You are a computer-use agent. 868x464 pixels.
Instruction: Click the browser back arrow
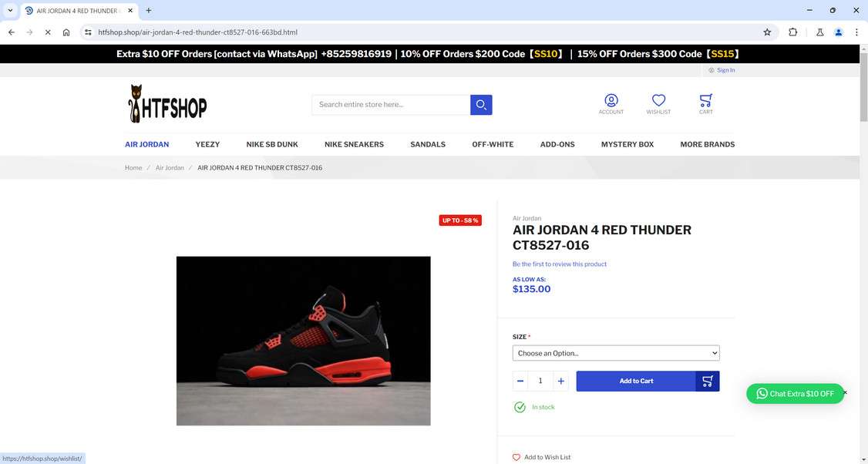click(x=12, y=32)
